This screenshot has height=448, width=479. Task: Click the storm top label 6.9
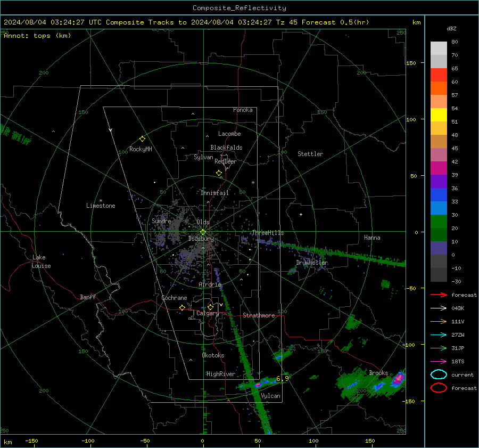(282, 379)
